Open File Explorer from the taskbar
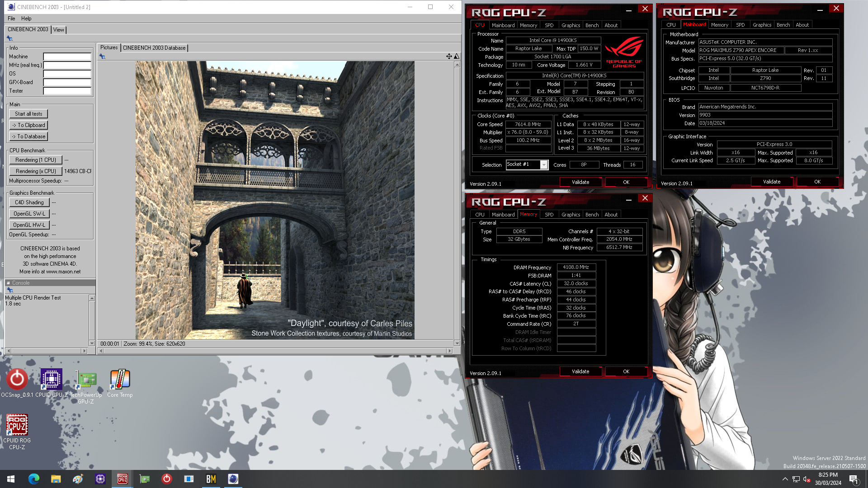 (x=56, y=479)
